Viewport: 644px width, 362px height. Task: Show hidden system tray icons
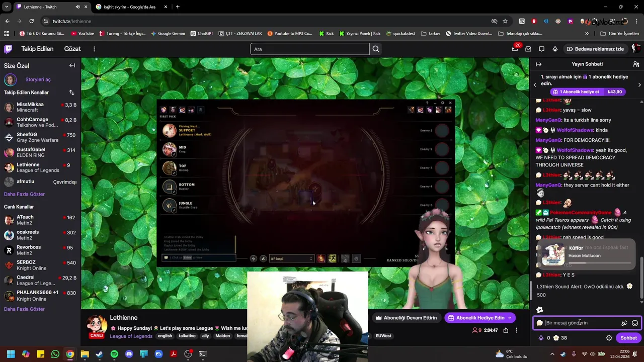point(552,354)
